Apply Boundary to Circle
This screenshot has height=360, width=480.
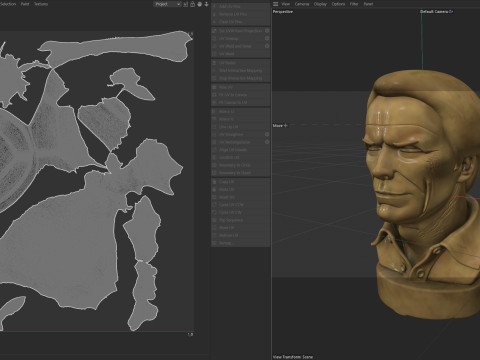tap(241, 165)
